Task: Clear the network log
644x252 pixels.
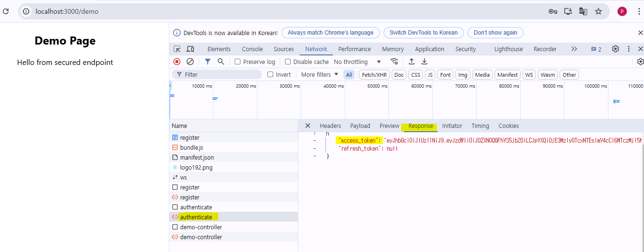Action: tap(190, 62)
